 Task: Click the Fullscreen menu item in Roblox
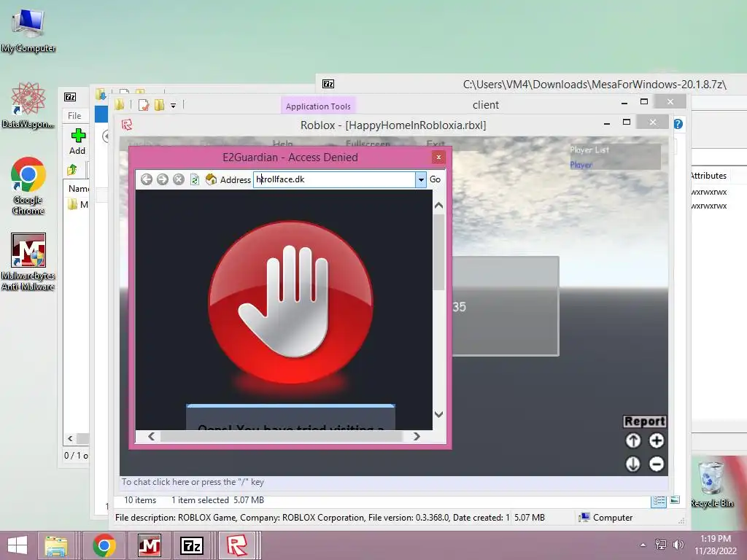368,144
